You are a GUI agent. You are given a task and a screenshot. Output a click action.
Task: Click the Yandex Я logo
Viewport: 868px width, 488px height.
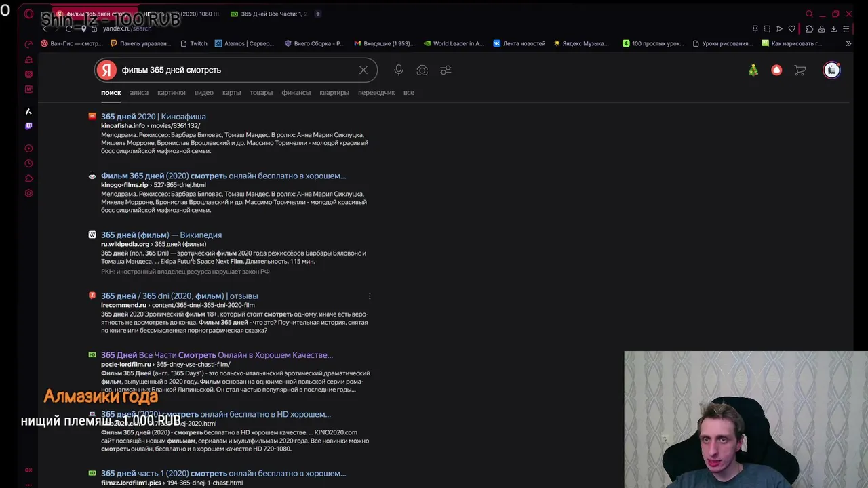(106, 70)
